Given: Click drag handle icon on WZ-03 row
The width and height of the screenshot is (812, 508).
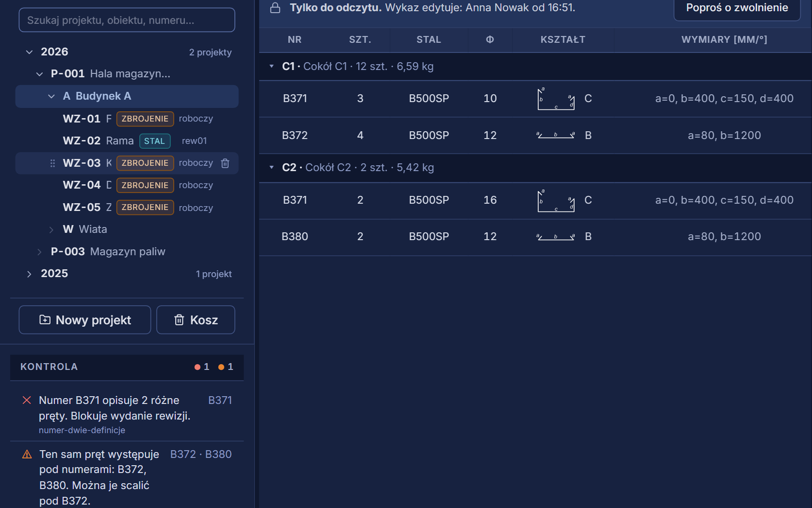Looking at the screenshot, I should [x=52, y=163].
